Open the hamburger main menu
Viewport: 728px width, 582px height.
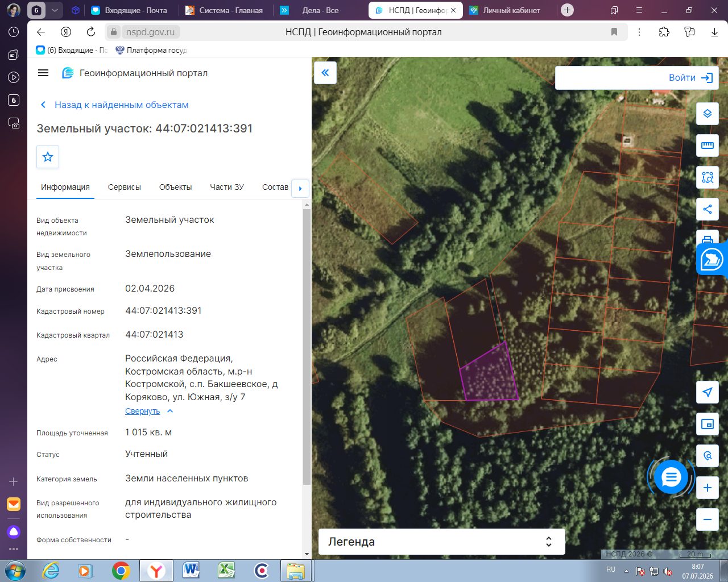(x=43, y=73)
